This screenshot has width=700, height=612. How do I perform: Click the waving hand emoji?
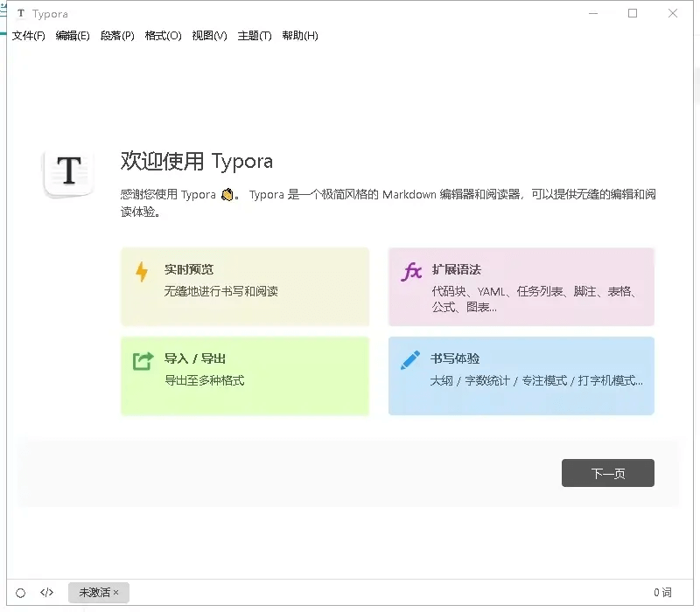click(x=227, y=194)
